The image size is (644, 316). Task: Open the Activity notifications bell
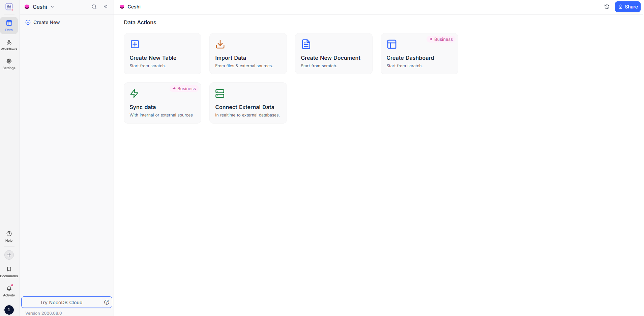pyautogui.click(x=9, y=291)
